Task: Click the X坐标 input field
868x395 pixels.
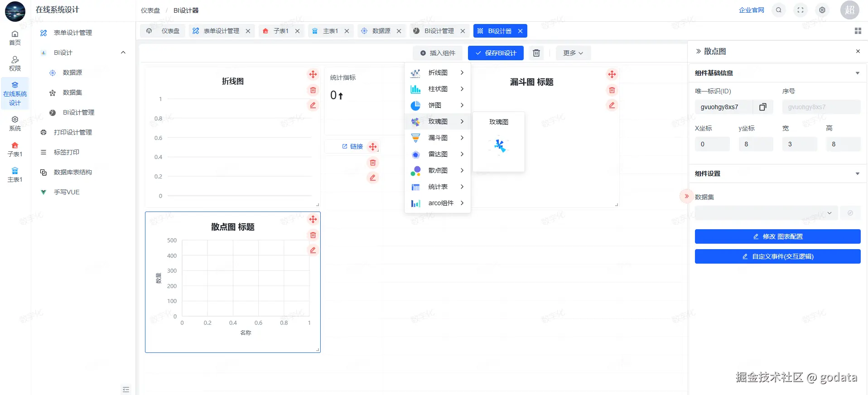Action: [712, 144]
